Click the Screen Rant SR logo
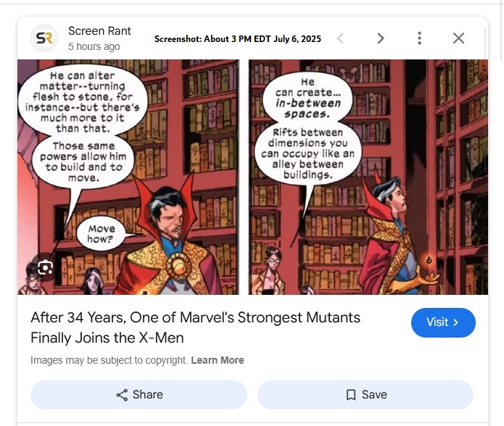The width and height of the screenshot is (504, 426). pos(44,38)
